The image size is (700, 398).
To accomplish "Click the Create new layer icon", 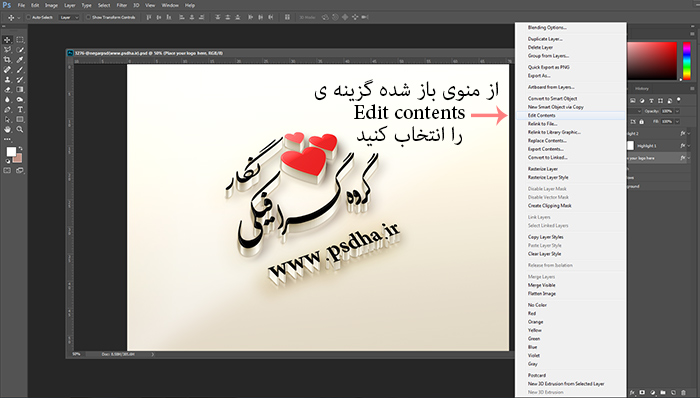I will [x=673, y=393].
